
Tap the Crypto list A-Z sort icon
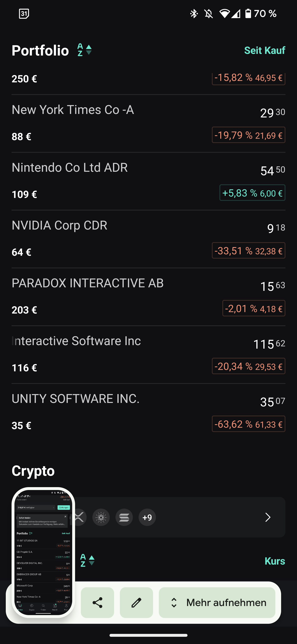[87, 560]
